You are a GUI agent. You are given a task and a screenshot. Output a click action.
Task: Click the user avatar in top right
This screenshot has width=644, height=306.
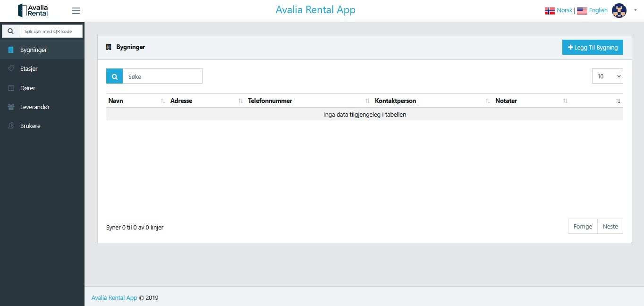(x=619, y=10)
